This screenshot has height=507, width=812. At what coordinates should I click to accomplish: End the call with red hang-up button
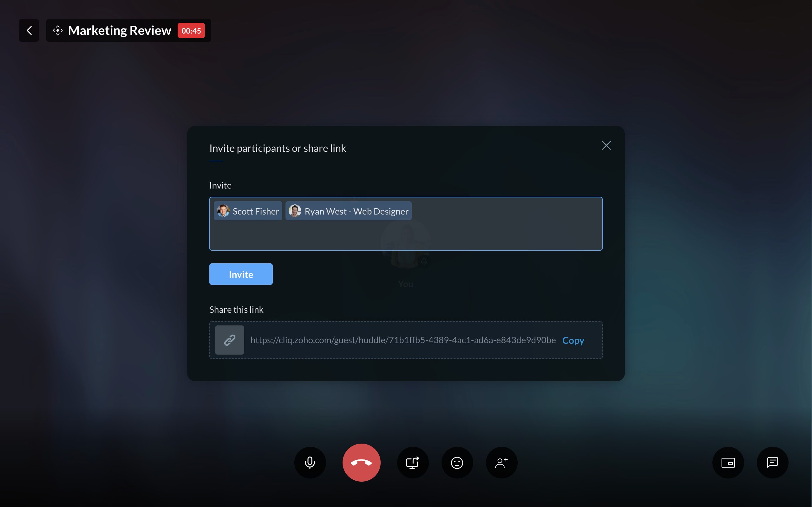point(361,462)
